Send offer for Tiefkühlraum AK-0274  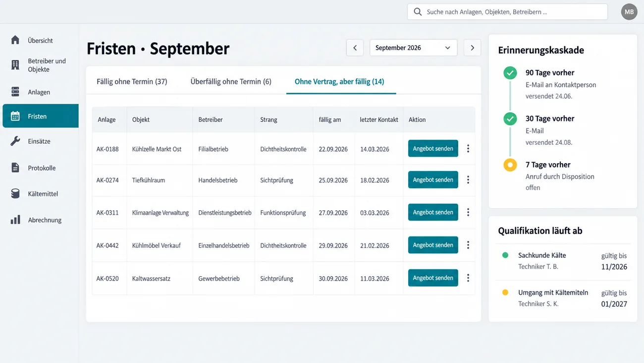point(433,180)
